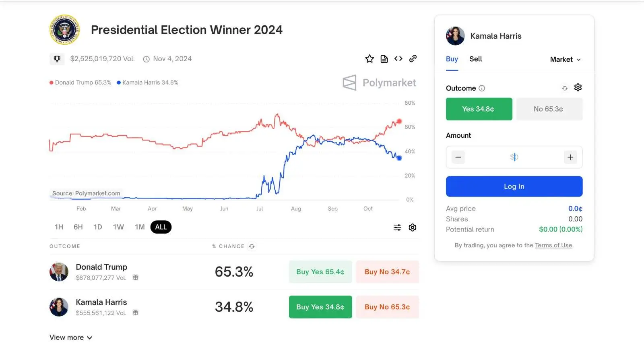644x362 pixels.
Task: Click the embed code icon
Action: 398,59
